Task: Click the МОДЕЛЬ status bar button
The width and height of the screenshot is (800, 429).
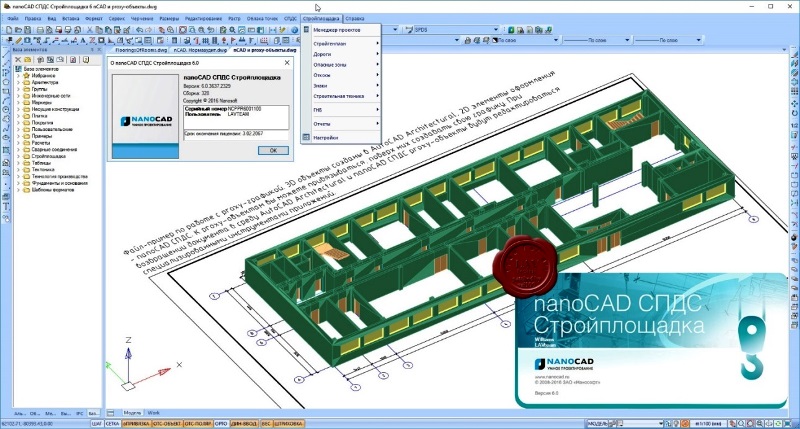Action: pos(596,423)
